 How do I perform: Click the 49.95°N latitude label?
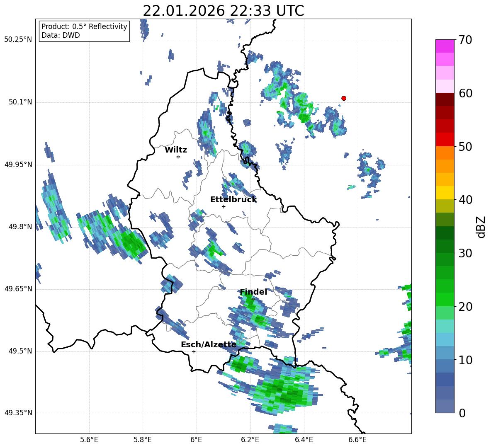(x=18, y=165)
